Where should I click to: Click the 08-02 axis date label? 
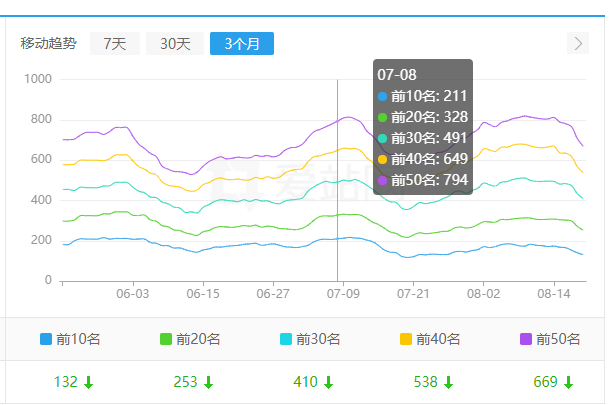pos(484,294)
